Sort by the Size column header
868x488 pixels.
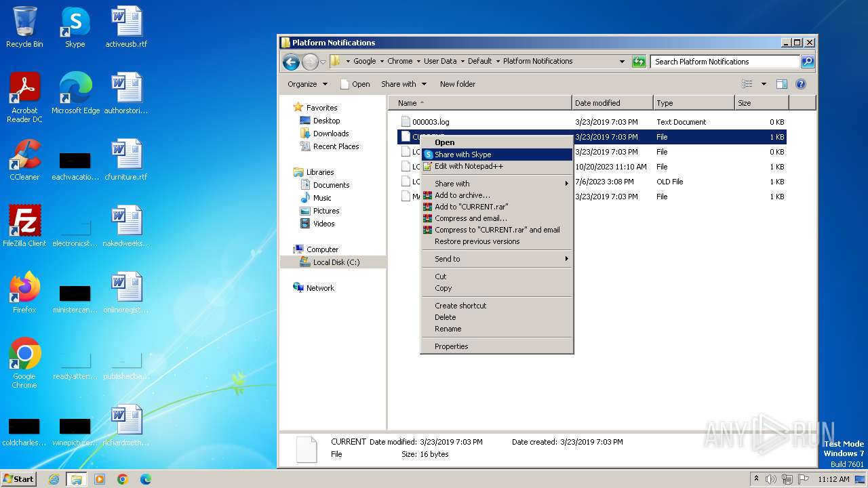[x=762, y=103]
